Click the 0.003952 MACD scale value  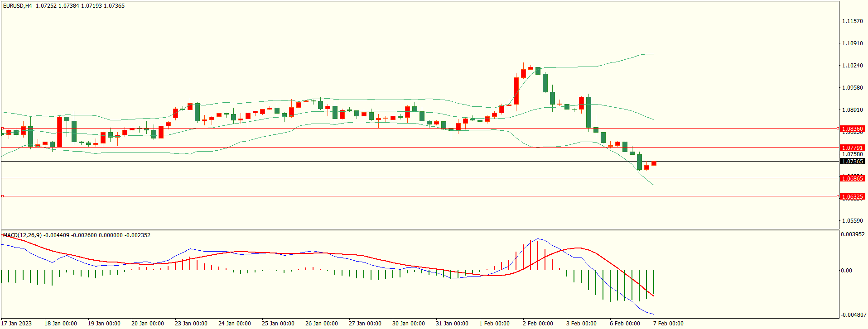pos(853,234)
